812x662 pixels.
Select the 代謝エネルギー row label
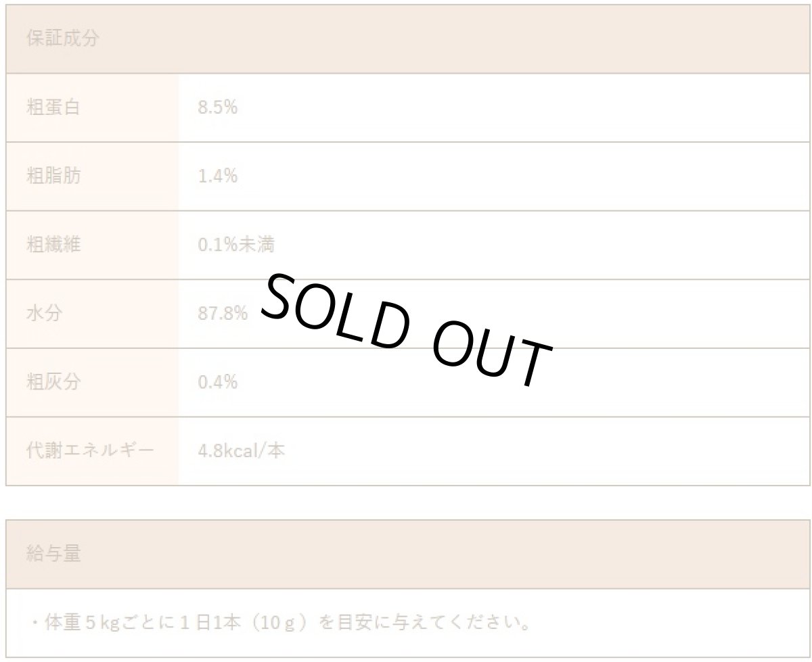click(90, 451)
